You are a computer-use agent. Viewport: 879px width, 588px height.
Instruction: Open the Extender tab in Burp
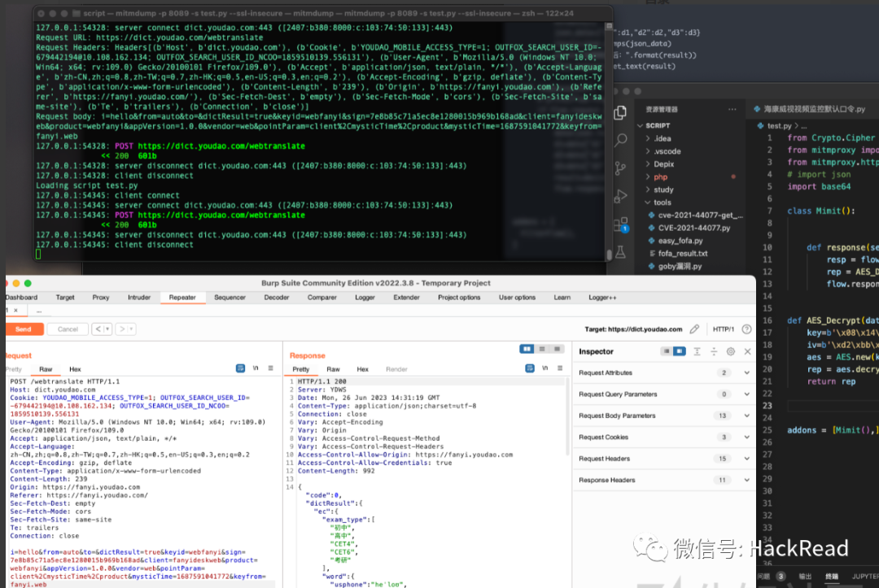coord(406,298)
